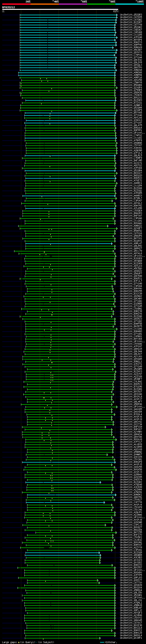146x644 pixels.
Task: Click the purple ~60% identity legend bar
Action: coord(73,4)
